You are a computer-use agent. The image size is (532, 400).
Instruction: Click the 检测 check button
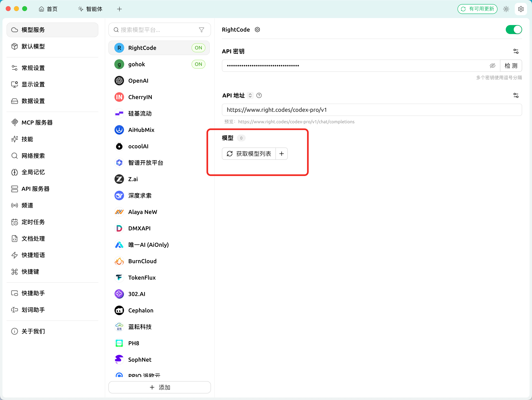[x=511, y=66]
